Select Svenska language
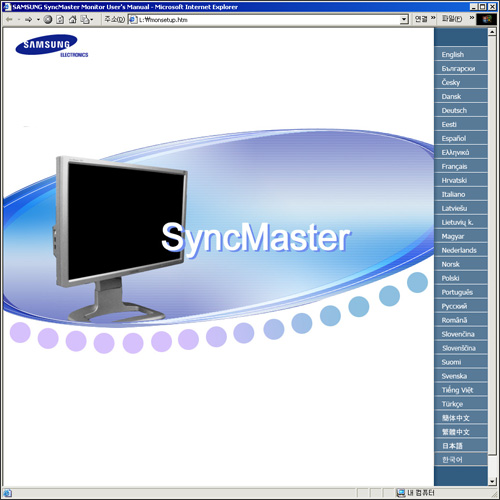Screen dimensions: 500x500 click(x=461, y=376)
